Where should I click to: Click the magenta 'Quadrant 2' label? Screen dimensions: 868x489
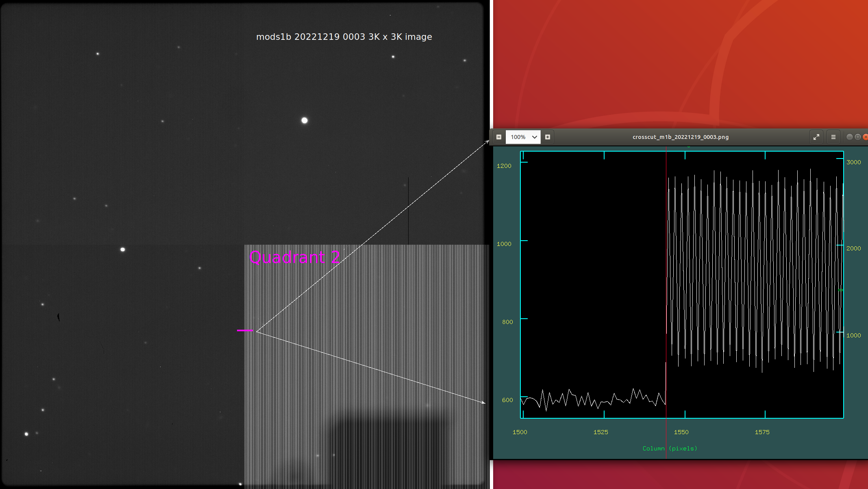click(x=294, y=257)
